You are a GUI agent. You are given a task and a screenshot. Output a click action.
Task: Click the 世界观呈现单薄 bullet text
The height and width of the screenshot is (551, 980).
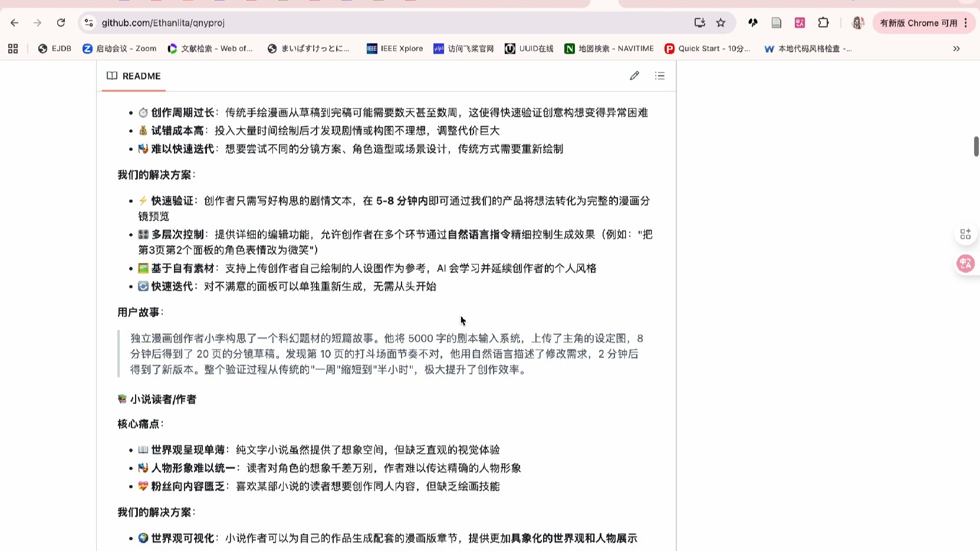[x=319, y=450]
